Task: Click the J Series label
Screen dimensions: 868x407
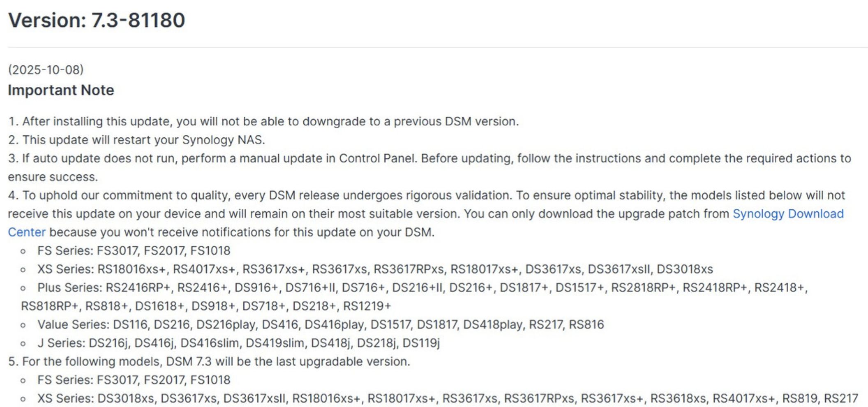Action: [x=61, y=343]
